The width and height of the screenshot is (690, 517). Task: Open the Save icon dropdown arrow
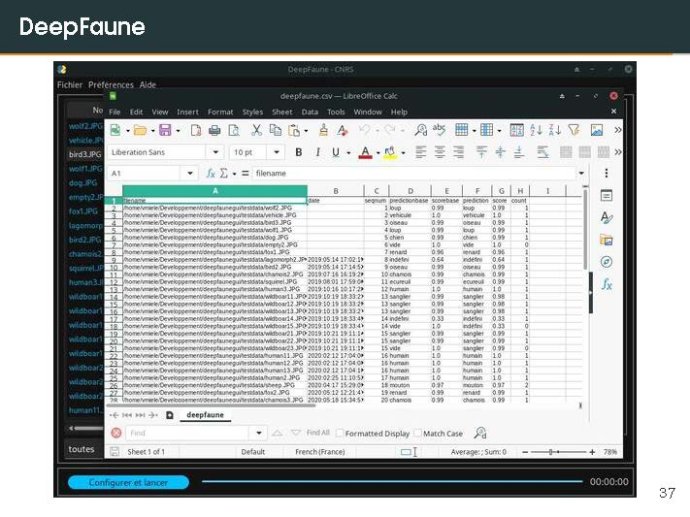tap(178, 131)
